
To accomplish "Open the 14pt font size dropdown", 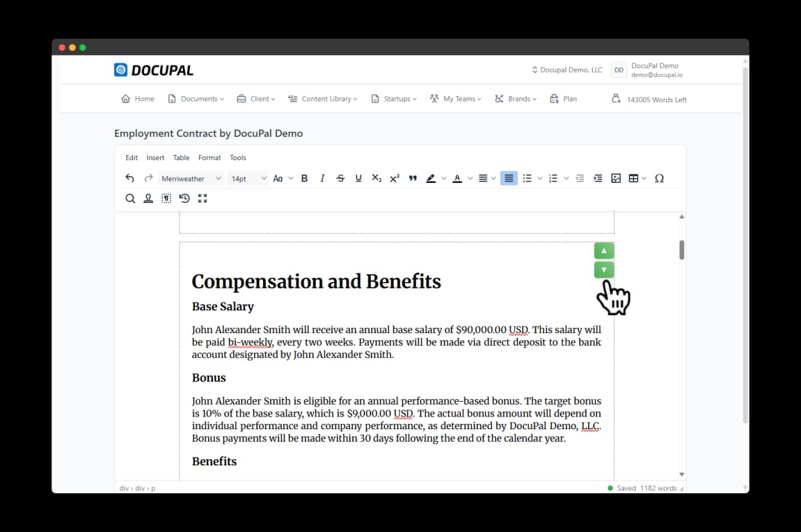I will [x=248, y=178].
